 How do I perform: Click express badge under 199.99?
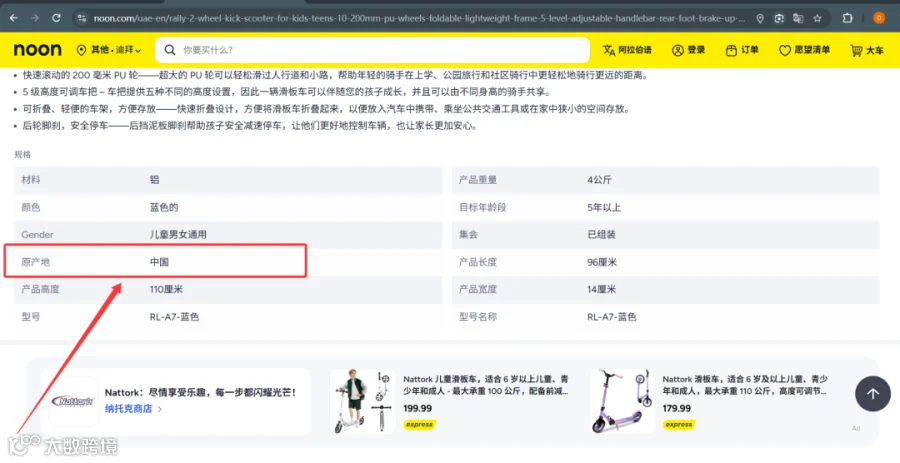click(x=419, y=425)
